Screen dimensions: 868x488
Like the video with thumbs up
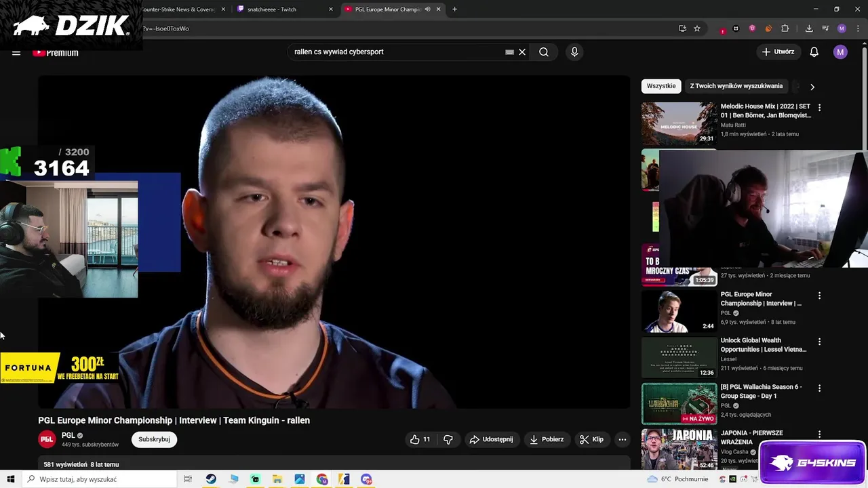pos(420,439)
